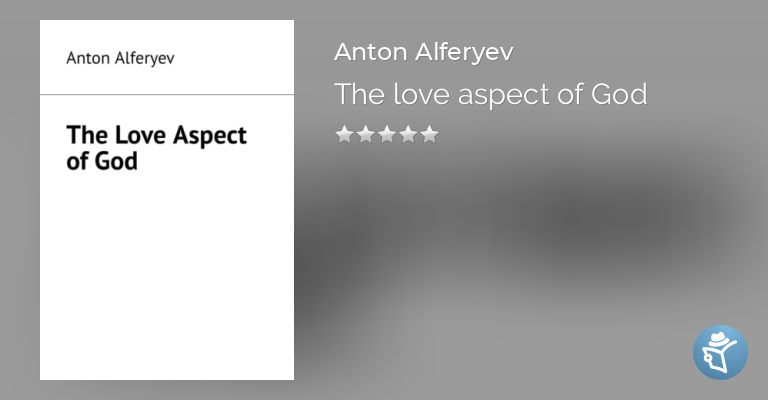Open the book cover thumbnail
The height and width of the screenshot is (400, 768).
point(167,200)
